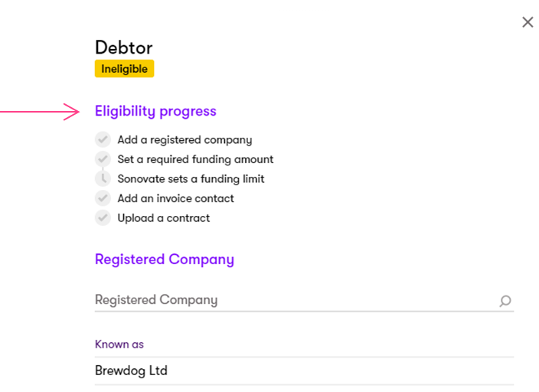The image size is (539, 392).
Task: Select the Sonovate sets a funding limit step
Action: pos(191,178)
